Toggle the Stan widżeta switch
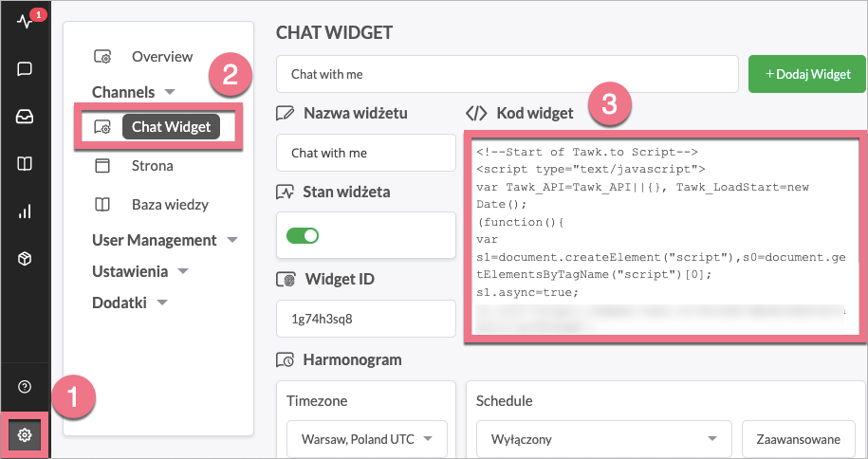868x459 pixels. tap(303, 235)
